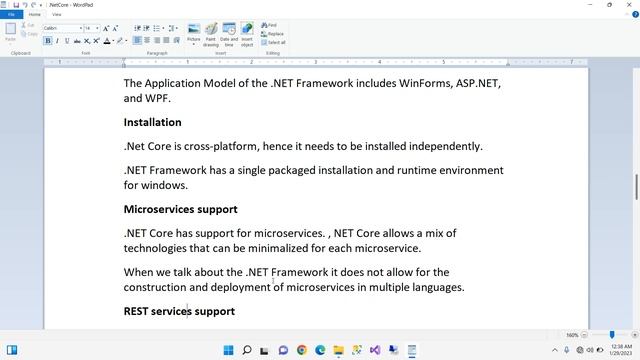Open File Explorer from taskbar
The image size is (640, 360).
coord(338,350)
